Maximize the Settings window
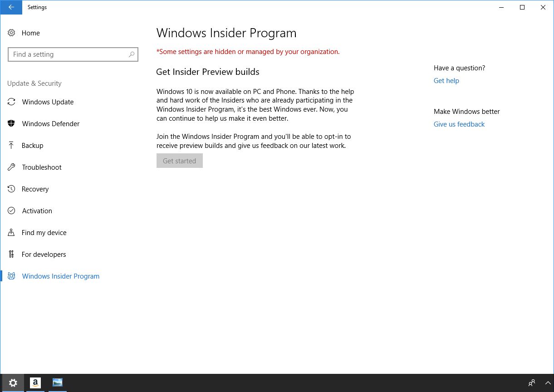554x392 pixels. pos(522,7)
